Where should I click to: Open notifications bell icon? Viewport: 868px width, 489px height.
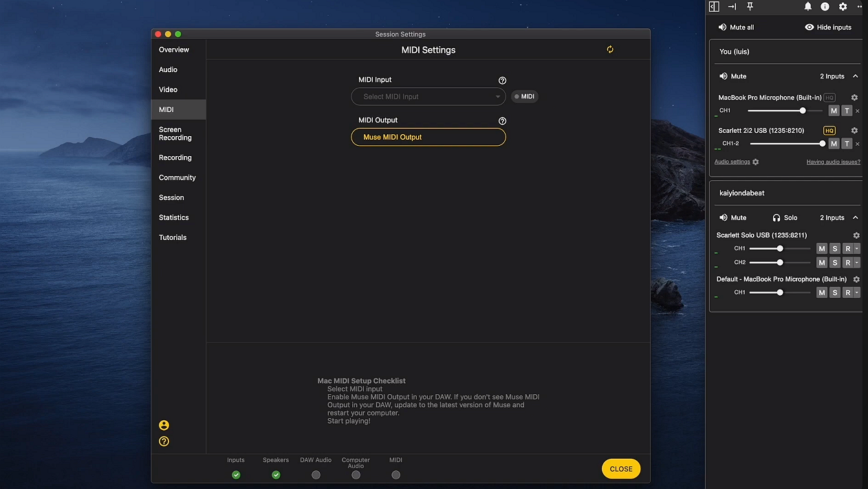(808, 6)
